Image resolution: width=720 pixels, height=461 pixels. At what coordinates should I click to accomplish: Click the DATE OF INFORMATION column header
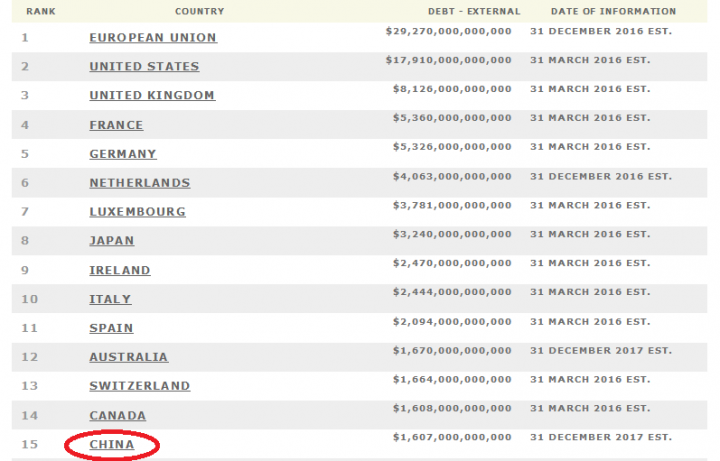click(613, 11)
